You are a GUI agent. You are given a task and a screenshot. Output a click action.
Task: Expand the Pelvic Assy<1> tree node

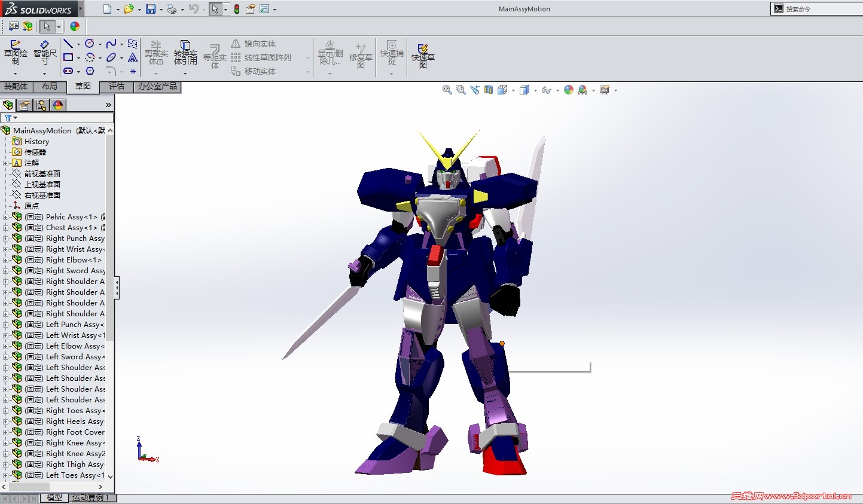tap(6, 217)
